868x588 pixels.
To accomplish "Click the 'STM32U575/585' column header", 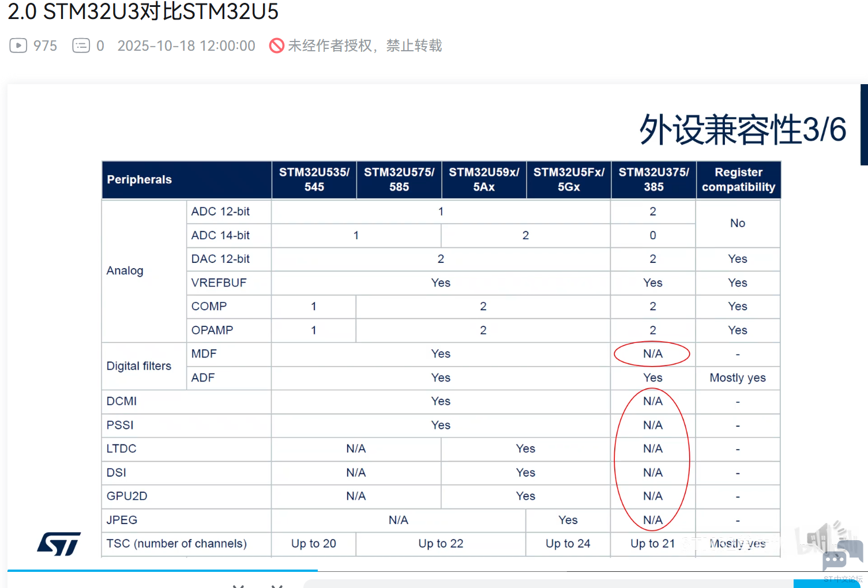I will (399, 179).
